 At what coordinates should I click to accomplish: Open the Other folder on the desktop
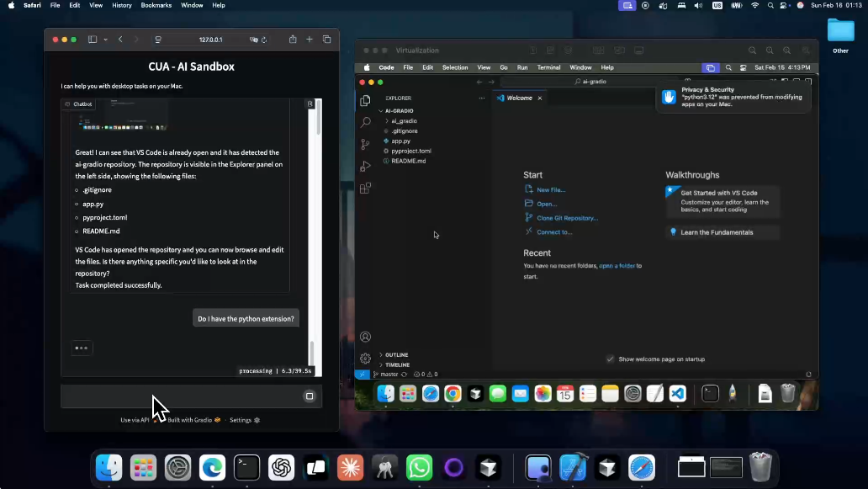click(x=840, y=35)
